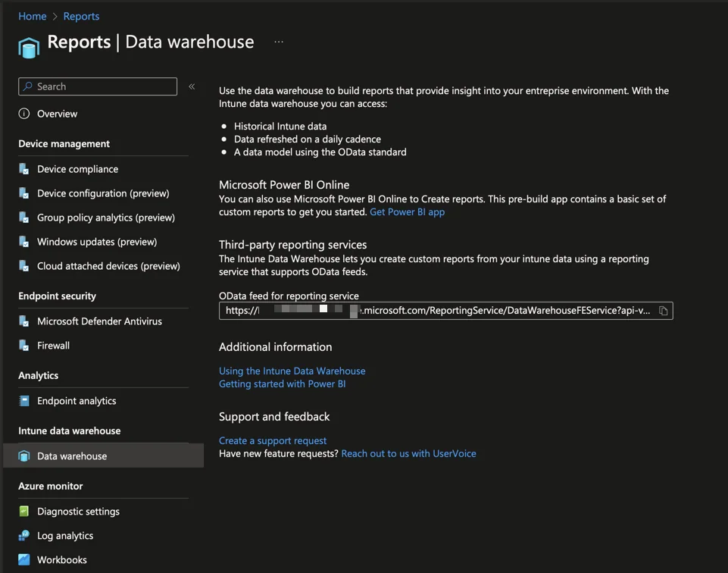Click the Device compliance report icon
This screenshot has width=728, height=573.
coord(24,169)
